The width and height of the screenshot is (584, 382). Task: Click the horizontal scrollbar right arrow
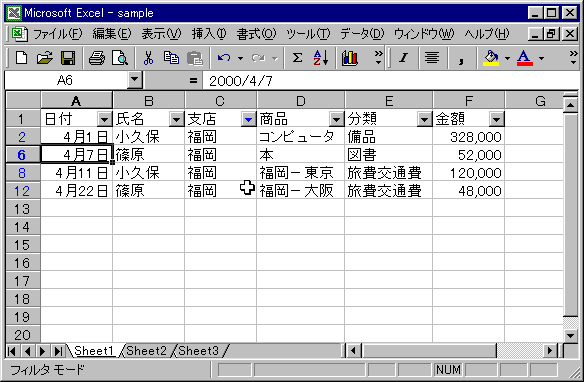(549, 351)
